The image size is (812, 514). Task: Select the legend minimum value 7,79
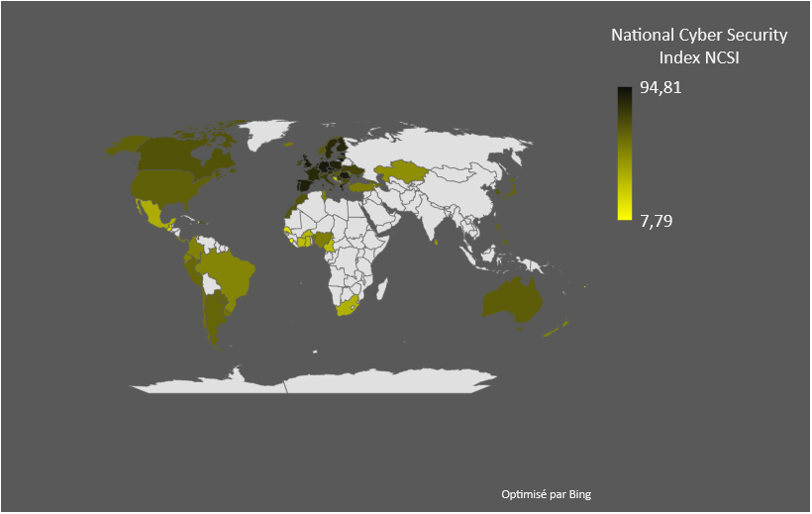tap(657, 221)
